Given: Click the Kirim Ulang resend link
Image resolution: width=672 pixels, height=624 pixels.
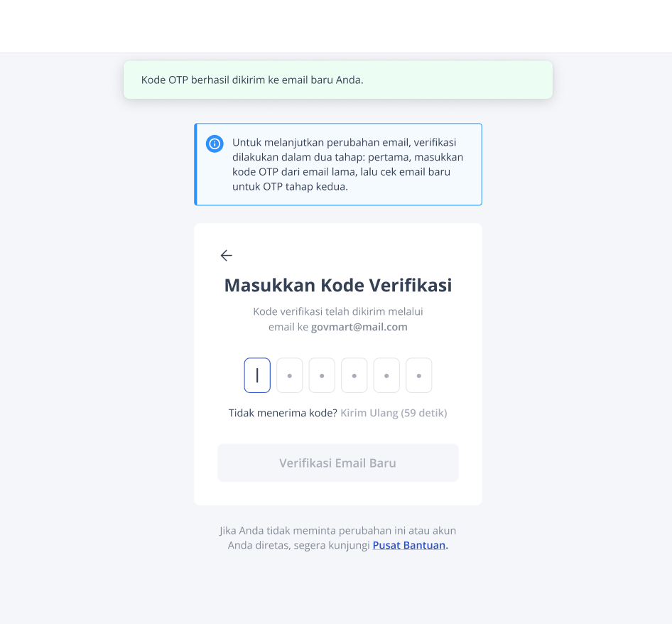Looking at the screenshot, I should (369, 413).
